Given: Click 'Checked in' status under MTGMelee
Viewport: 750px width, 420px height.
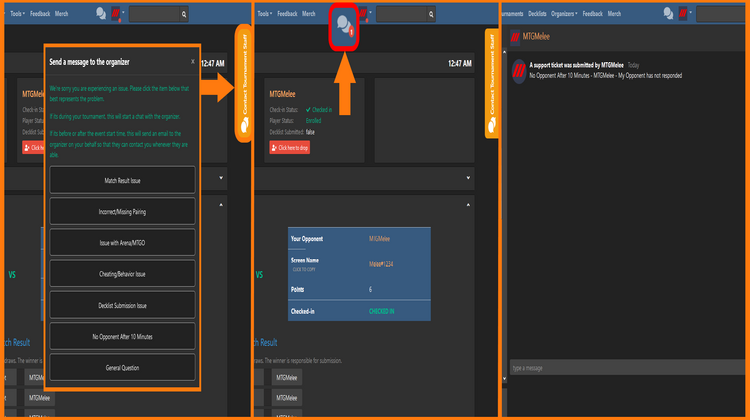Looking at the screenshot, I should 319,110.
